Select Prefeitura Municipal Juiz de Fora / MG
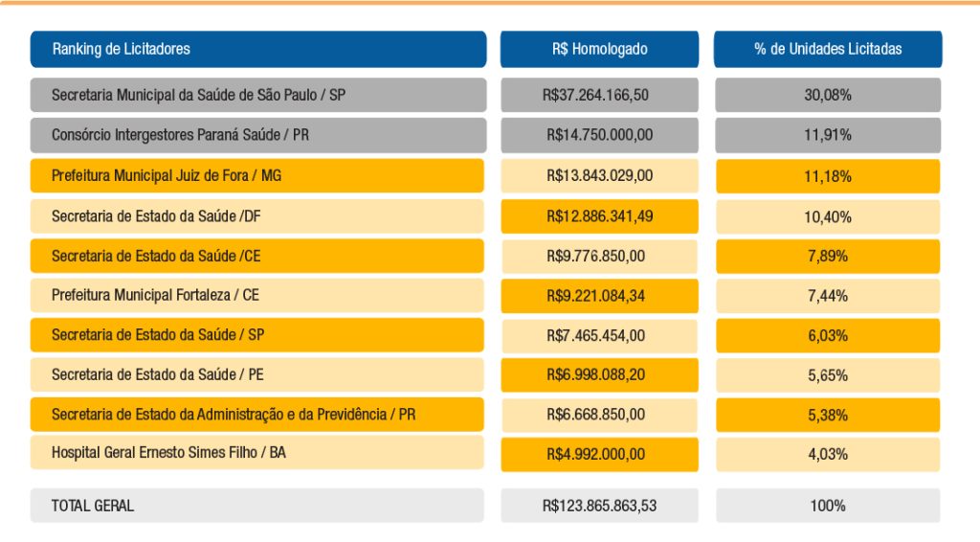This screenshot has width=980, height=542. point(256,175)
